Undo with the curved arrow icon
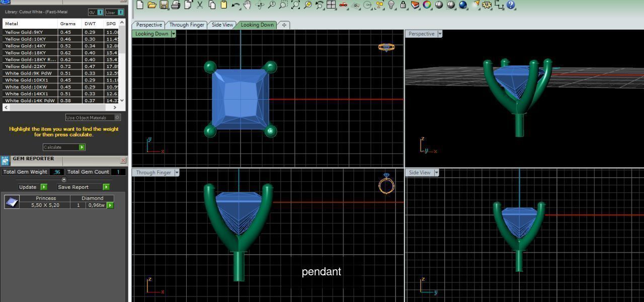The width and height of the screenshot is (644, 302). (235, 5)
